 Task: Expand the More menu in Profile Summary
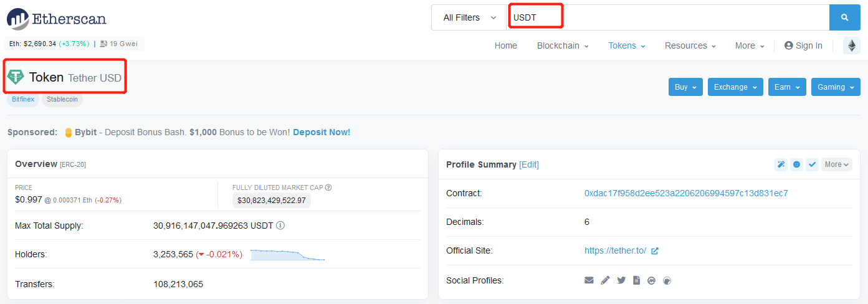(836, 164)
